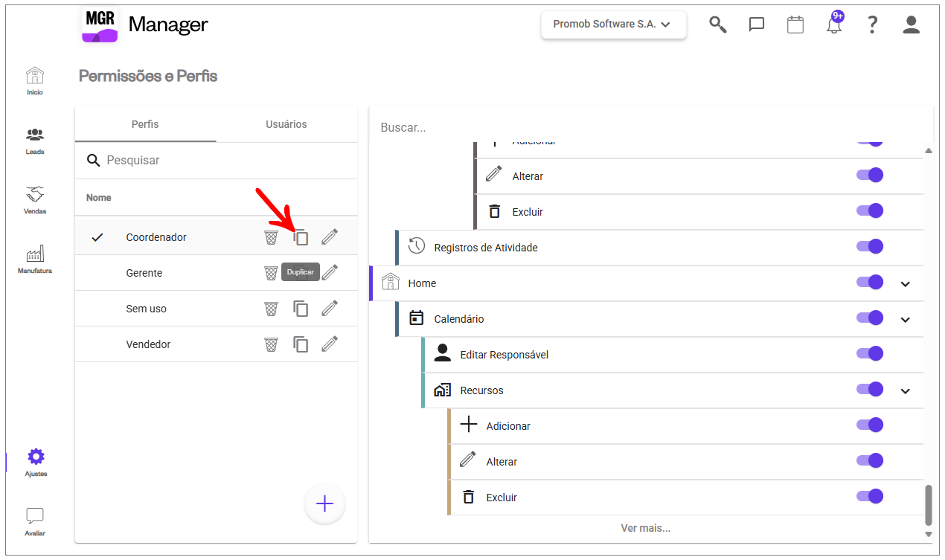945x560 pixels.
Task: Click the scrollbar up arrow
Action: (x=928, y=151)
